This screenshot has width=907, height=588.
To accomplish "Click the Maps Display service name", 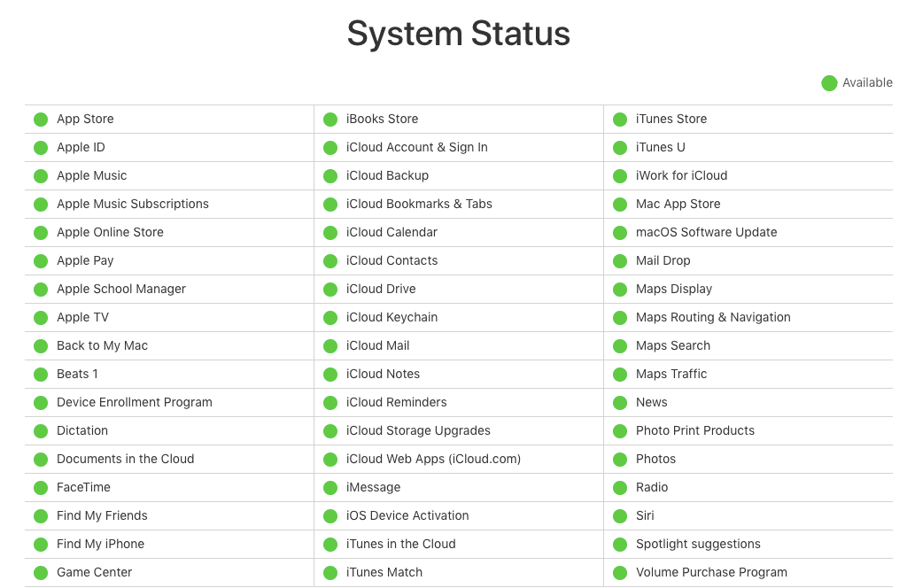I will click(x=674, y=289).
